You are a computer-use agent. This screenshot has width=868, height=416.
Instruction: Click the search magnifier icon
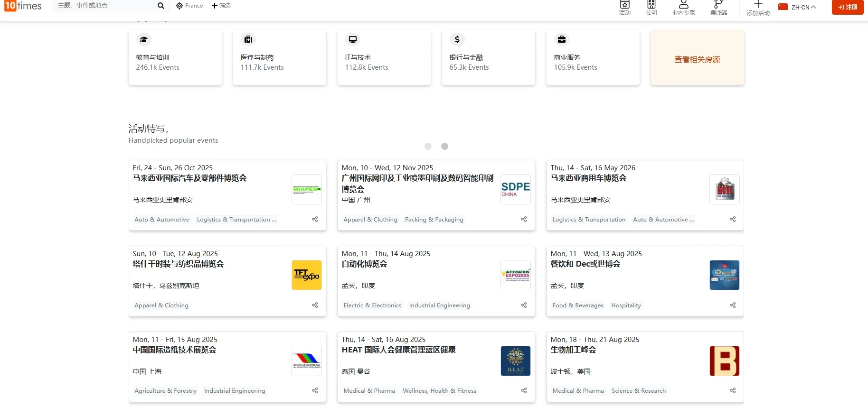160,6
